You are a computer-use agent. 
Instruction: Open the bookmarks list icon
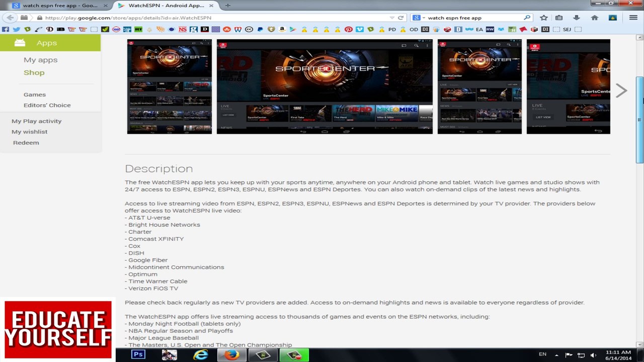(x=559, y=18)
